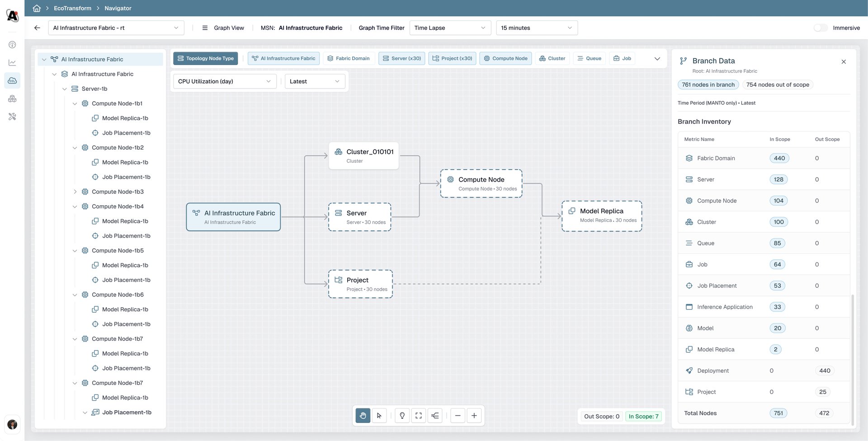Click the Server graph node
The height and width of the screenshot is (441, 868).
pos(359,217)
